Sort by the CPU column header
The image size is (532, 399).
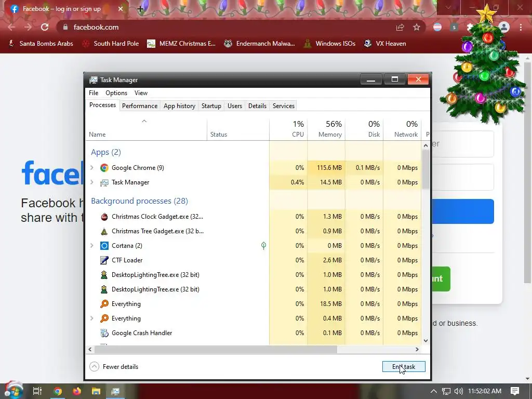[289, 129]
